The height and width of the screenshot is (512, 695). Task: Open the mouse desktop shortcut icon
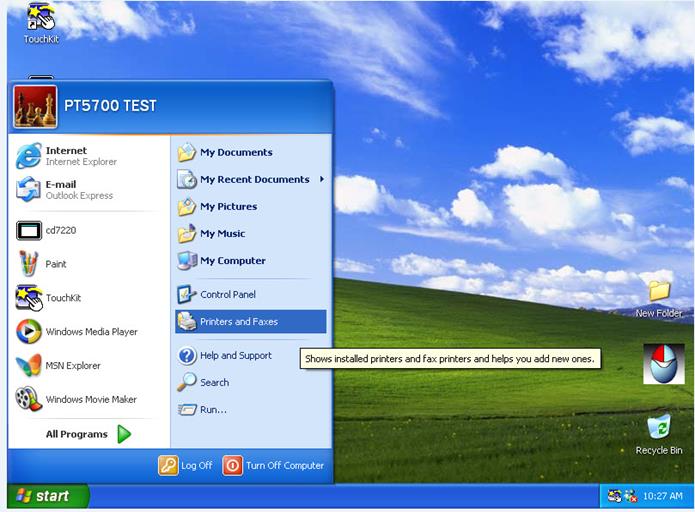tap(664, 363)
